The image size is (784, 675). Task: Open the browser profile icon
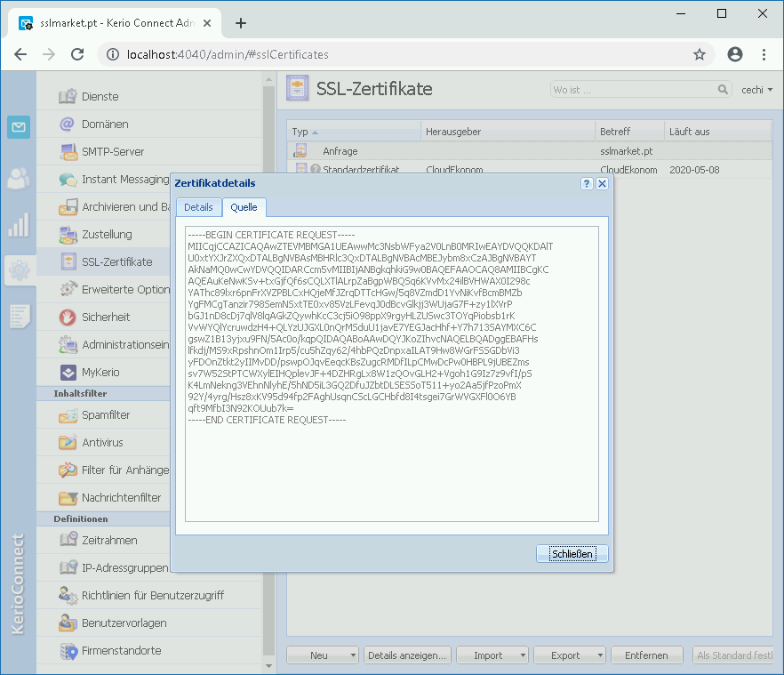coord(734,54)
